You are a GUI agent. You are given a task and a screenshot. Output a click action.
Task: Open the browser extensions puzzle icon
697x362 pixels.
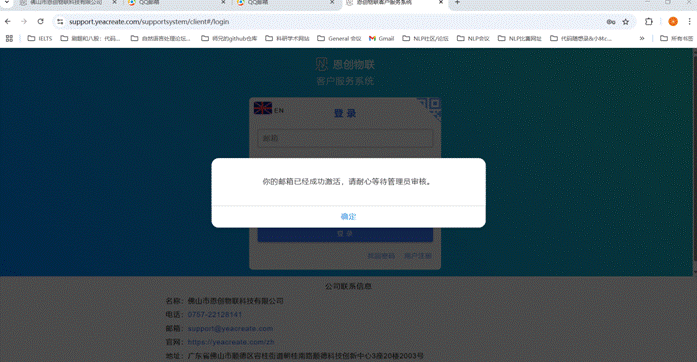click(x=649, y=21)
